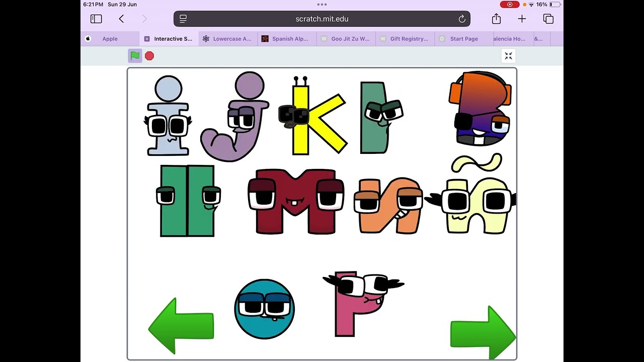The image size is (644, 362).
Task: Click the orange letter N character
Action: click(388, 205)
